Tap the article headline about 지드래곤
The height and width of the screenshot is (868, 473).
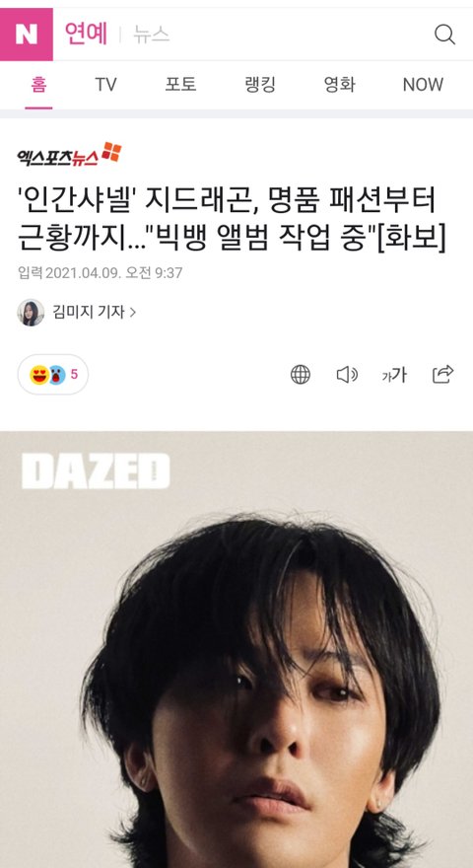point(232,220)
